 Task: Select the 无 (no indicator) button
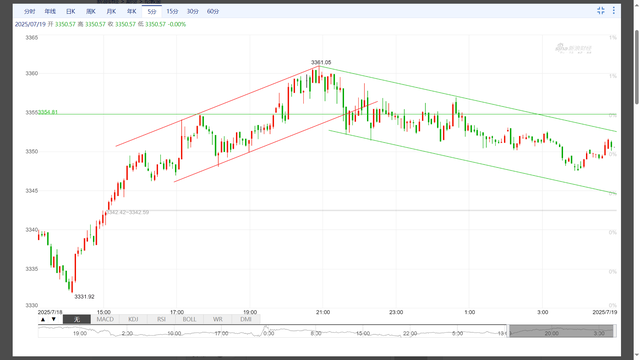[77, 319]
